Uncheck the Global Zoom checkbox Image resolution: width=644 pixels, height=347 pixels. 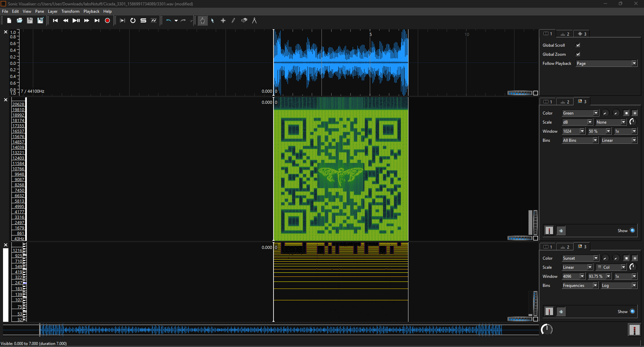(578, 54)
